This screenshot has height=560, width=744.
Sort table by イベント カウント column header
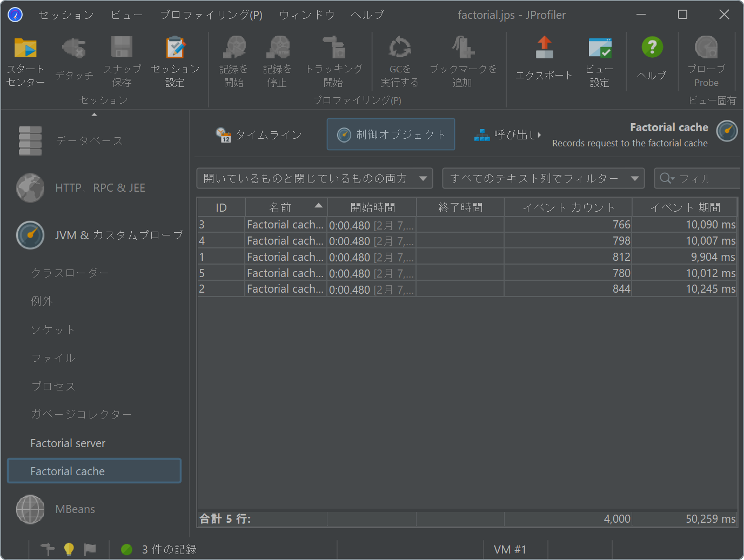click(568, 207)
